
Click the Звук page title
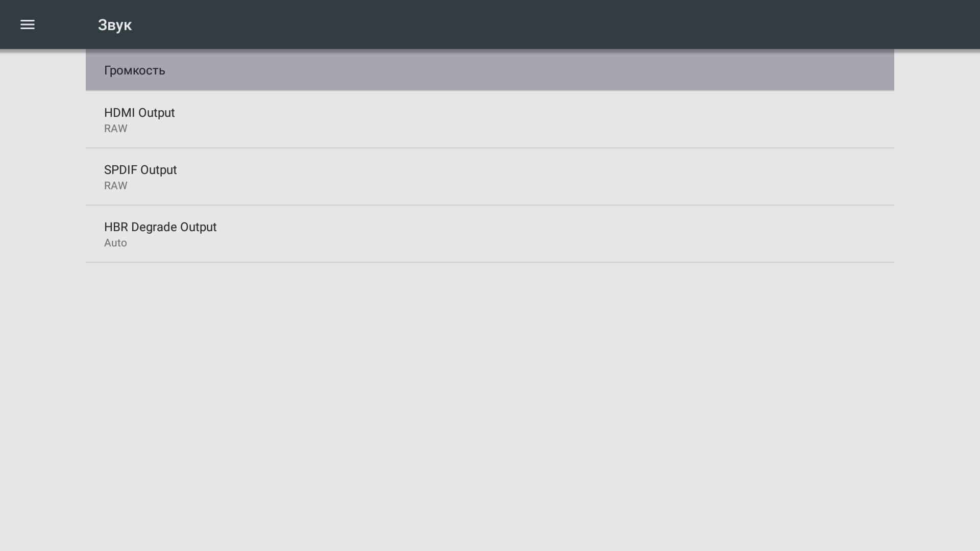coord(115,25)
